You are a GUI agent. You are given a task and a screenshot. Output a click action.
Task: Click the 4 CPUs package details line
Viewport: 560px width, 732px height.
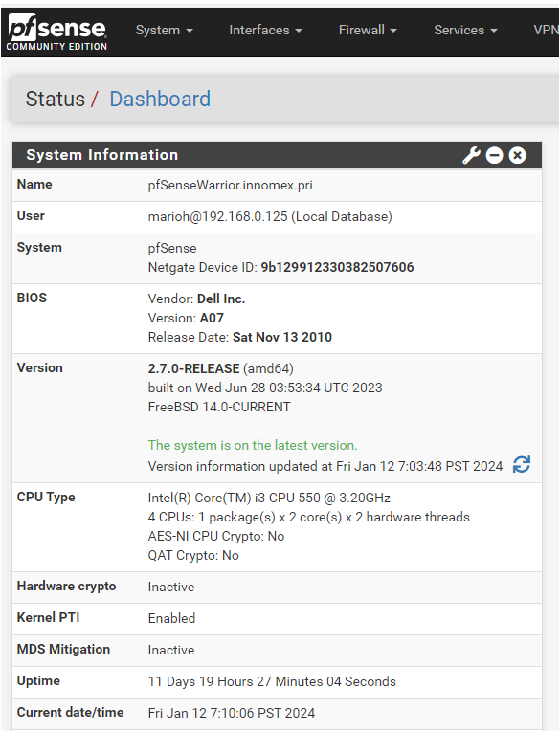309,518
